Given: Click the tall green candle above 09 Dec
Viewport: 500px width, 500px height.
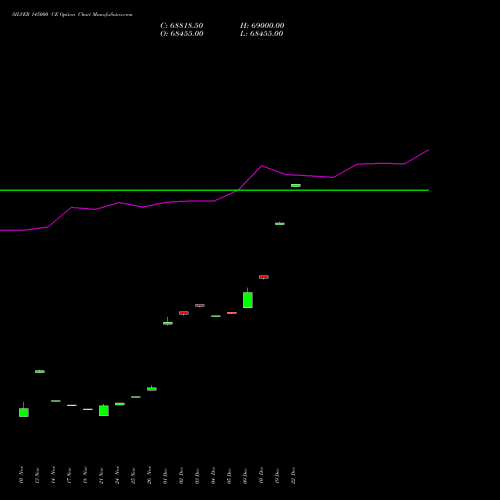Looking at the screenshot, I should click(x=248, y=300).
